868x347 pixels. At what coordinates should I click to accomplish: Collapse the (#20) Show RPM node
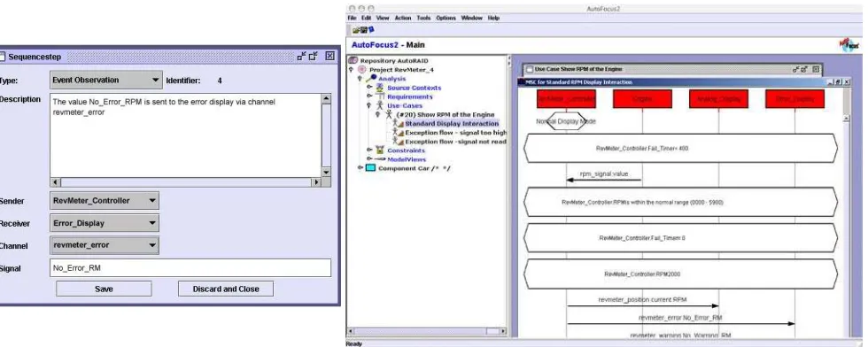click(x=378, y=114)
